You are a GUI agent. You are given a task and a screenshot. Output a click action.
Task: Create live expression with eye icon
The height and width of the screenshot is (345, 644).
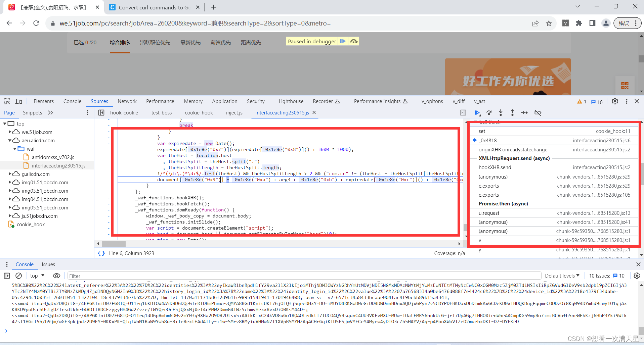pyautogui.click(x=56, y=276)
